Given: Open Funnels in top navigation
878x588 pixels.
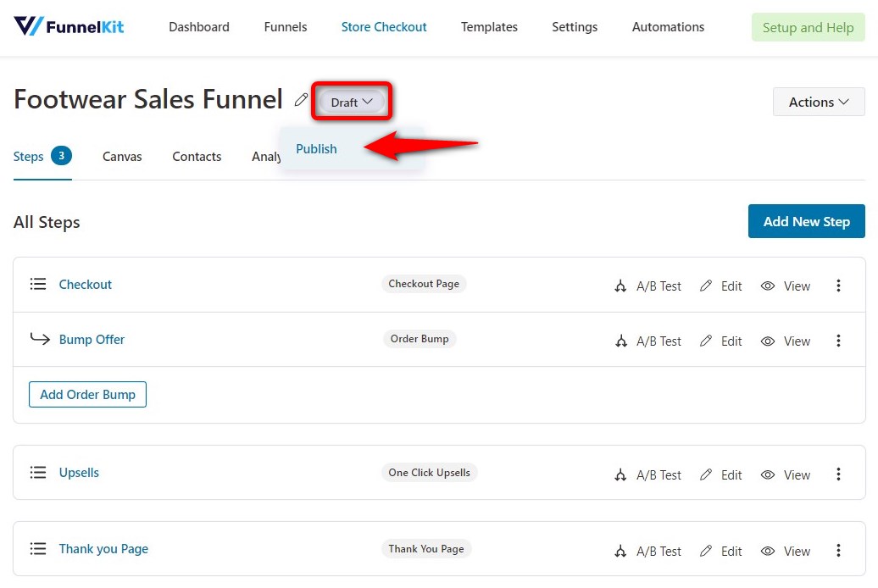Looking at the screenshot, I should point(286,27).
